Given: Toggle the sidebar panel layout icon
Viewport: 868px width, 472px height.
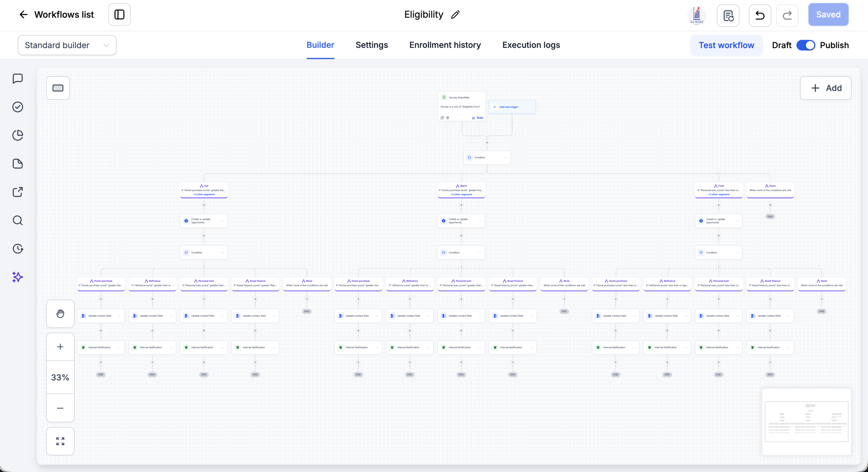Looking at the screenshot, I should click(119, 15).
